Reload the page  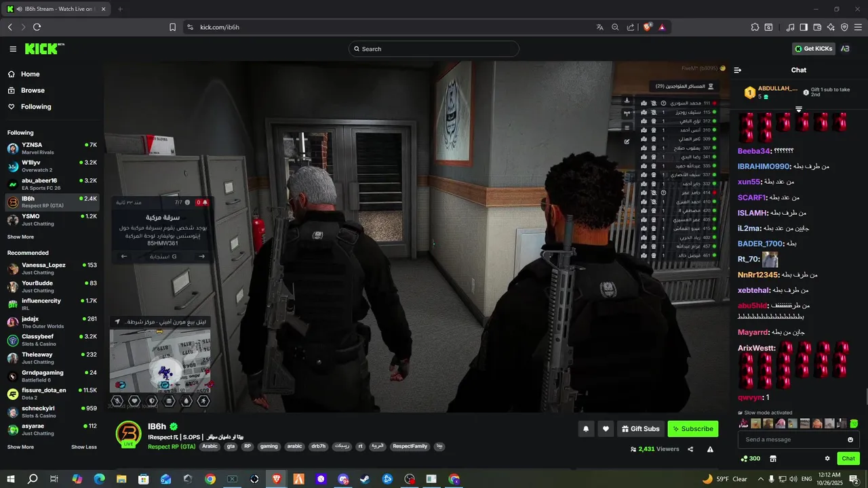(37, 27)
